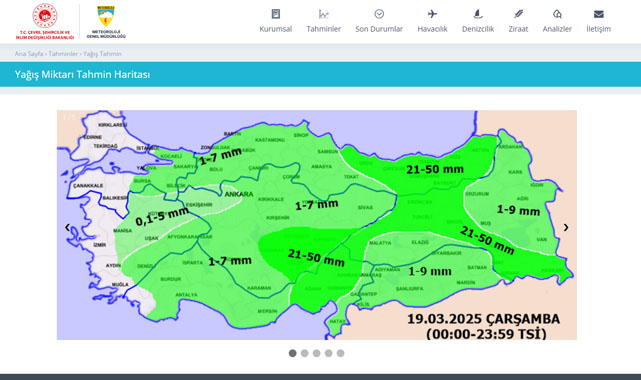Select the Son Durumlar checkmark icon

pos(379,14)
